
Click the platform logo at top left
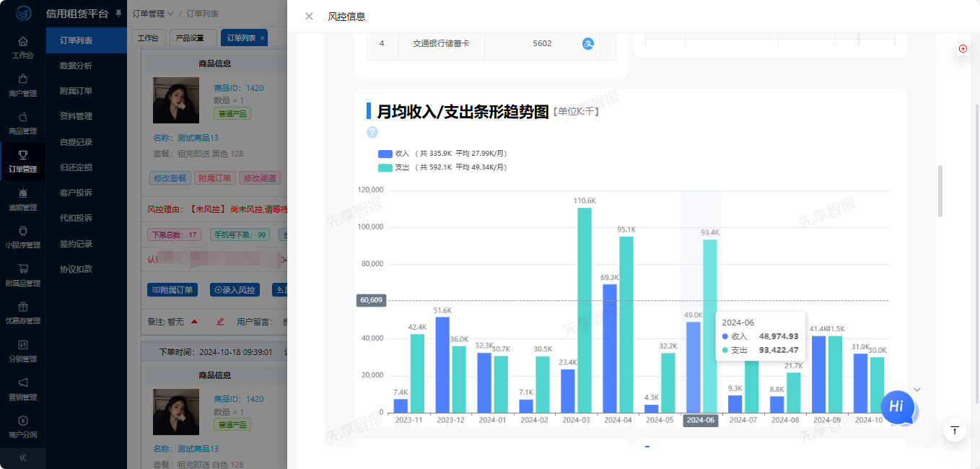point(23,14)
